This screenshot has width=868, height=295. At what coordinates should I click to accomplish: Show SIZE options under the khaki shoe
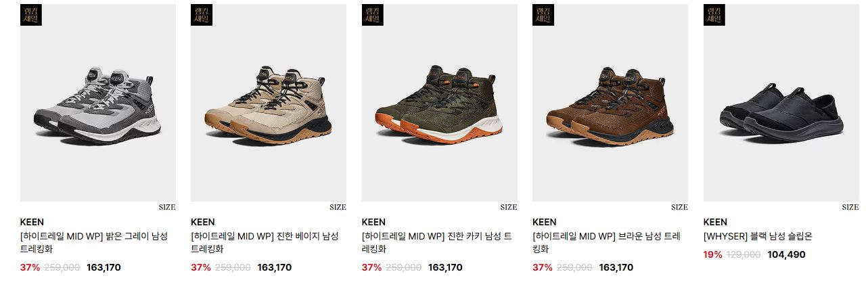(x=509, y=207)
